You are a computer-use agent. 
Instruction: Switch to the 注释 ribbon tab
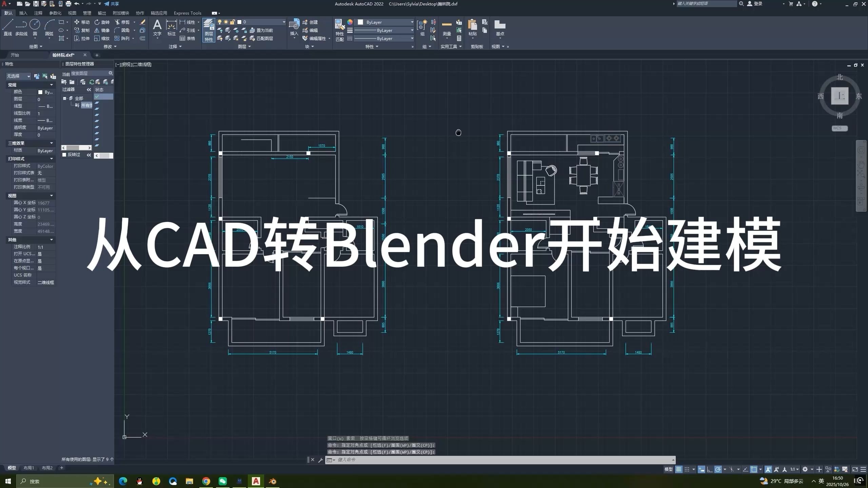pyautogui.click(x=38, y=13)
